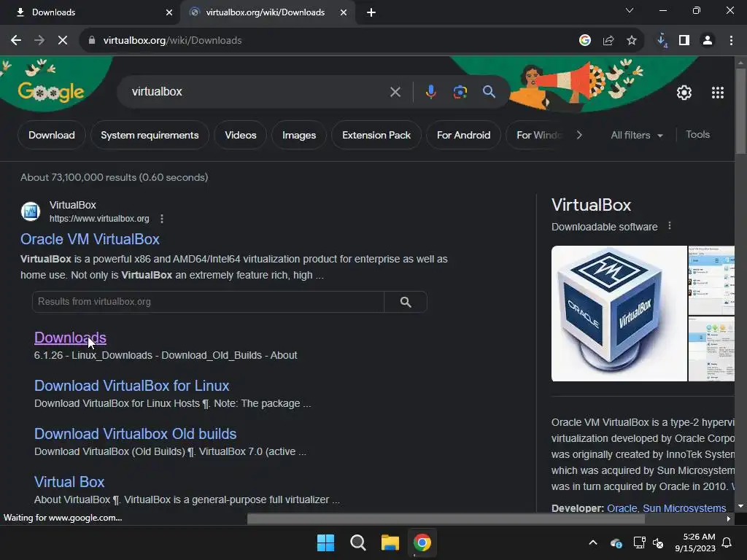Open the share page icon
Viewport: 747px width, 560px height.
click(608, 41)
